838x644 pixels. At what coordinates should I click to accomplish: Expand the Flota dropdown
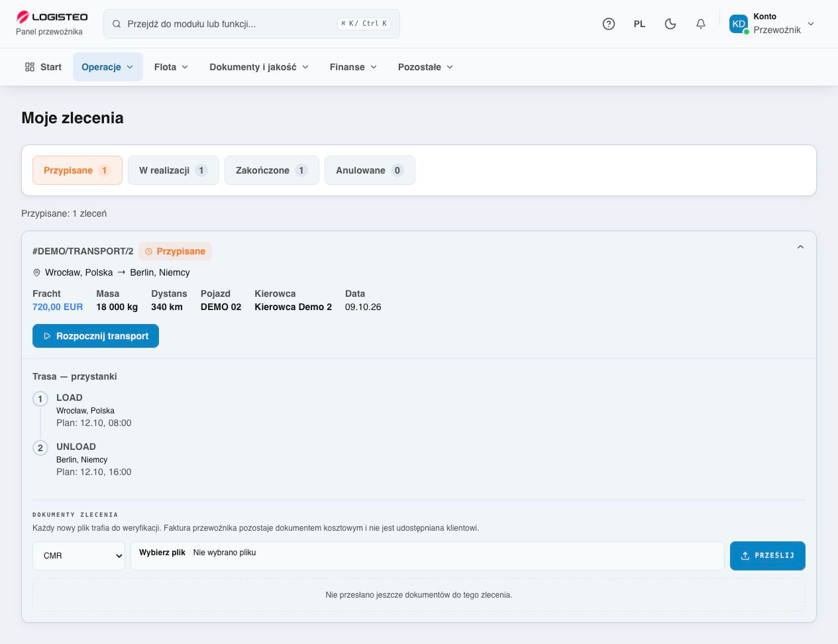pyautogui.click(x=171, y=67)
